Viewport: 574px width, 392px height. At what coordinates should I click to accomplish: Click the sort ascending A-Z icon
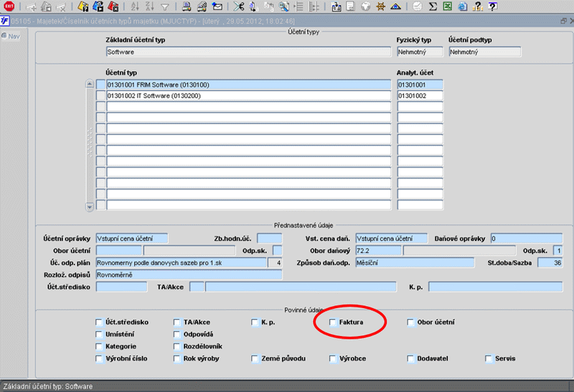coord(135,6)
